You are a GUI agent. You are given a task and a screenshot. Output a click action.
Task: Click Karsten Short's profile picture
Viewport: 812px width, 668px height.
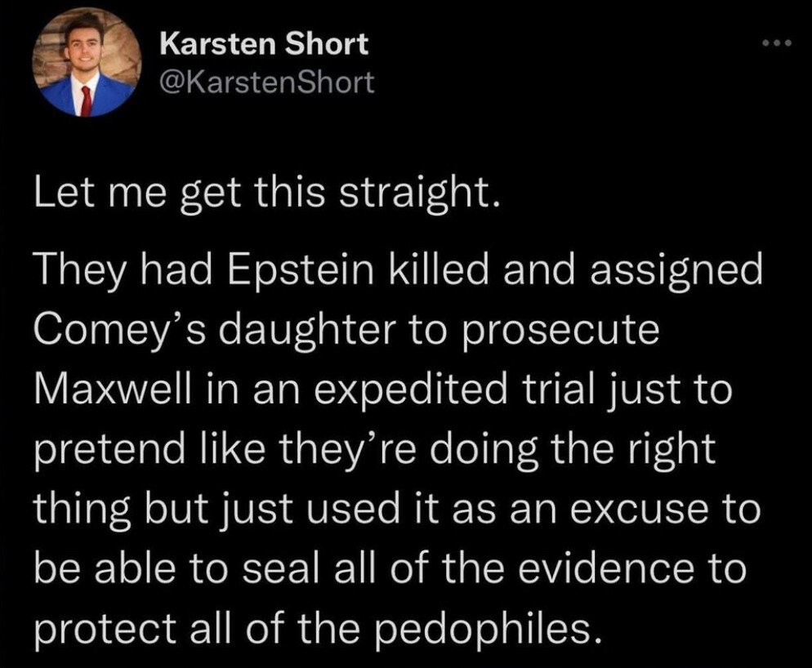tap(87, 61)
